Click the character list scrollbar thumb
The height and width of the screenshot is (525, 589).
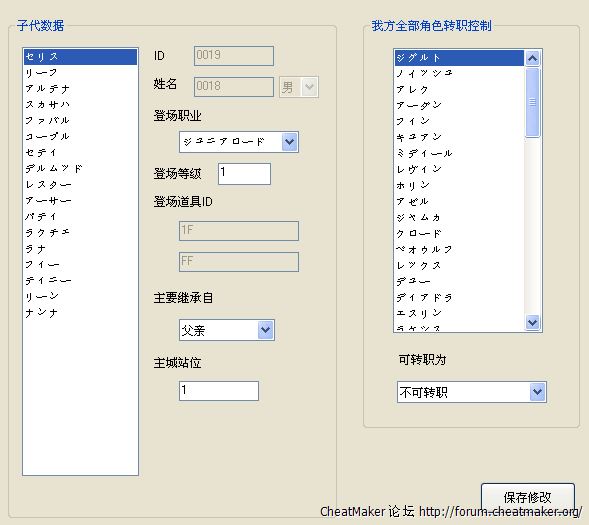pyautogui.click(x=532, y=102)
